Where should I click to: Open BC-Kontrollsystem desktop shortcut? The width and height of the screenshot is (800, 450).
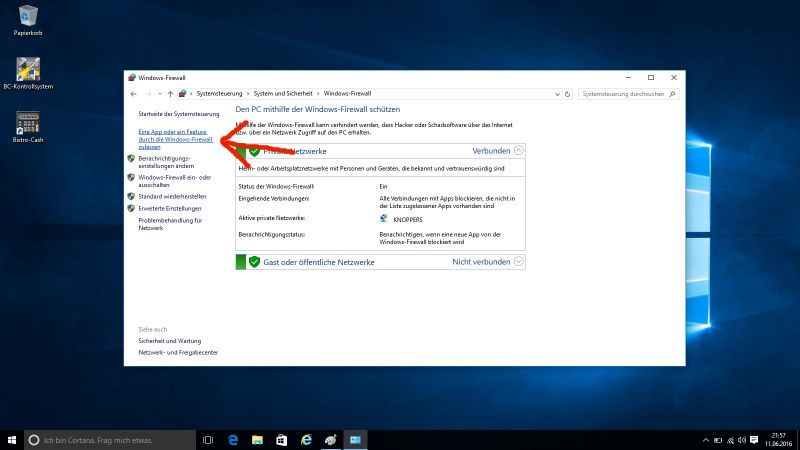tap(28, 73)
